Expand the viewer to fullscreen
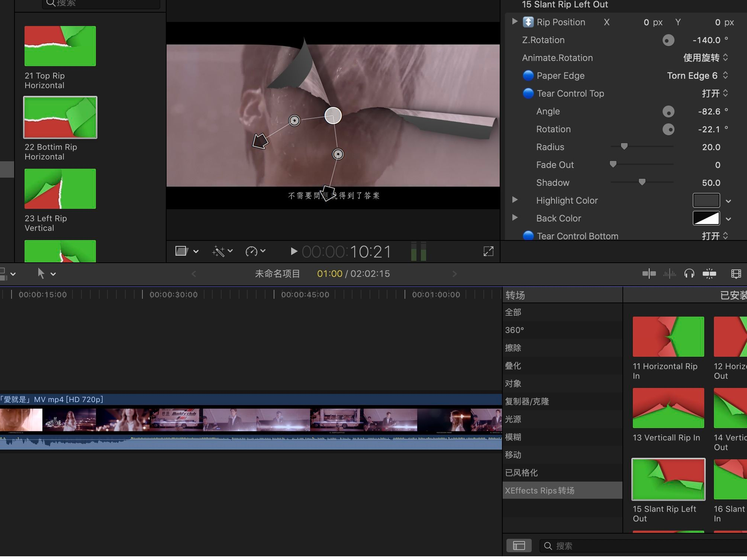Viewport: 747px width, 560px height. pyautogui.click(x=488, y=251)
